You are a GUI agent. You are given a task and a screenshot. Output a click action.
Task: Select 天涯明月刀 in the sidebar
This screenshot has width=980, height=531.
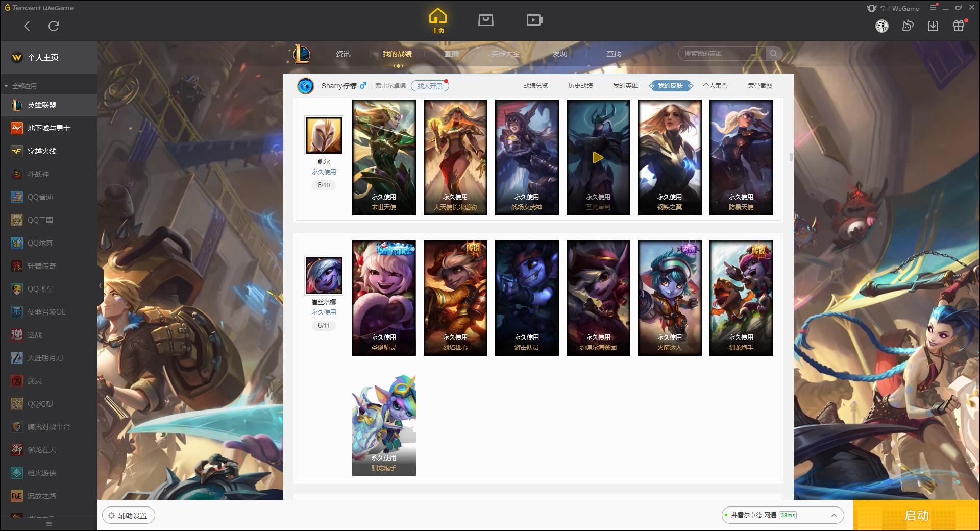tap(48, 358)
